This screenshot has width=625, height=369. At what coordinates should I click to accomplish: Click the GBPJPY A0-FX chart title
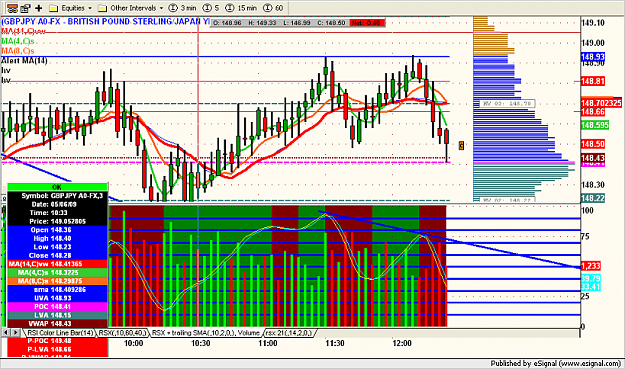(x=106, y=22)
